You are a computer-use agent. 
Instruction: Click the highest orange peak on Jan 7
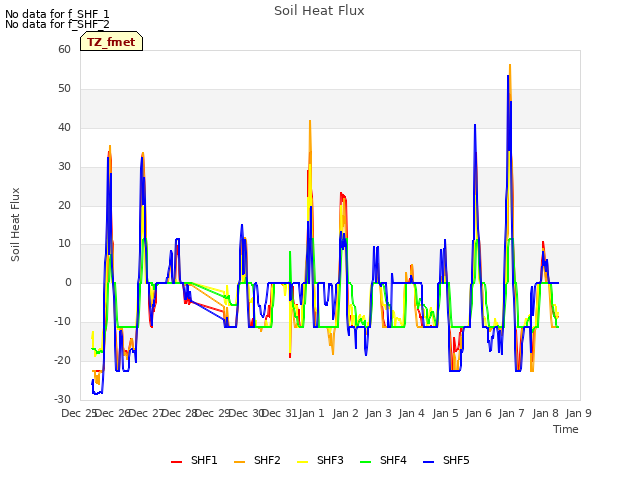point(510,65)
